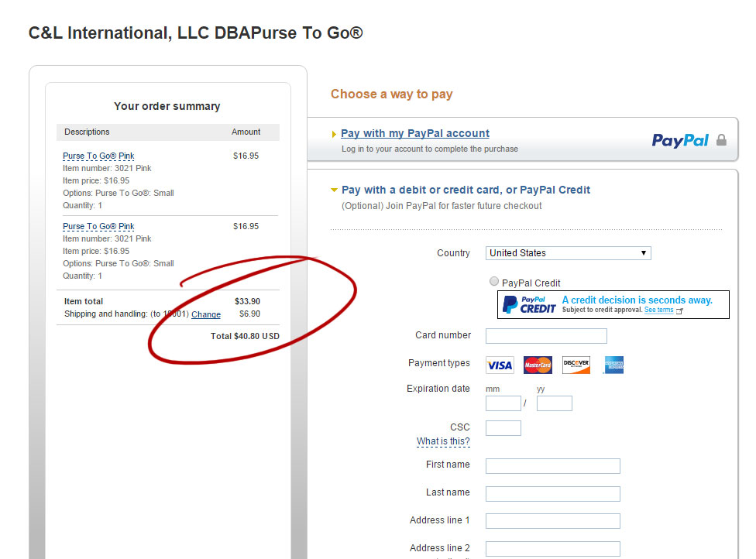Image resolution: width=756 pixels, height=559 pixels.
Task: Focus the expiration month field
Action: [503, 403]
